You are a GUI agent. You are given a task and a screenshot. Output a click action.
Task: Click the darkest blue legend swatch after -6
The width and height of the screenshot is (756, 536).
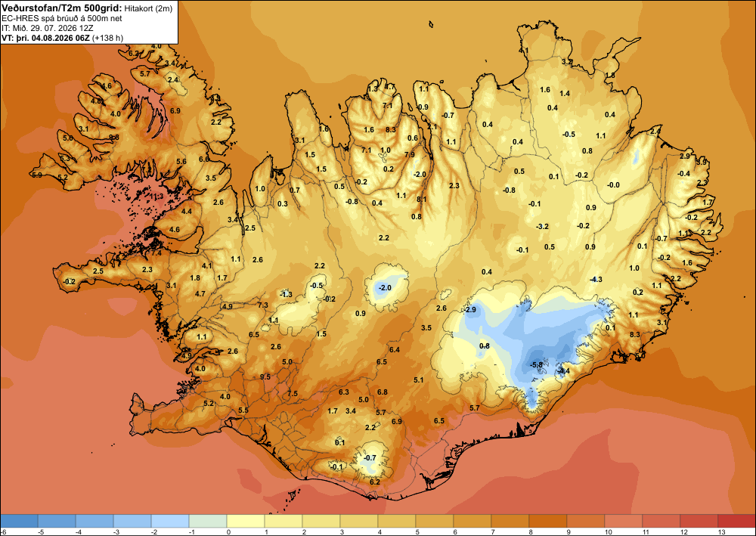[19, 521]
